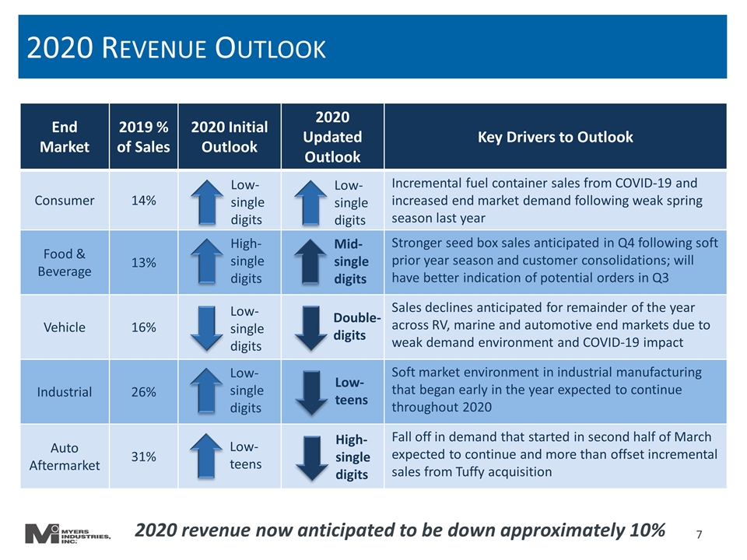Select the '2020 Revenue Outlook' slide title
This screenshot has width=747, height=560.
pos(177,48)
